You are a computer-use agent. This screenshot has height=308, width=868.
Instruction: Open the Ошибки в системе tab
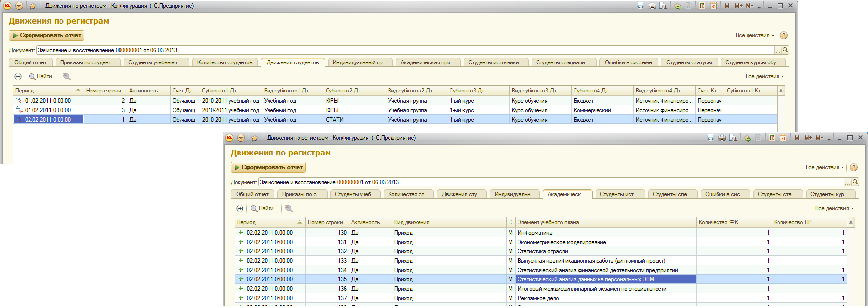[628, 62]
